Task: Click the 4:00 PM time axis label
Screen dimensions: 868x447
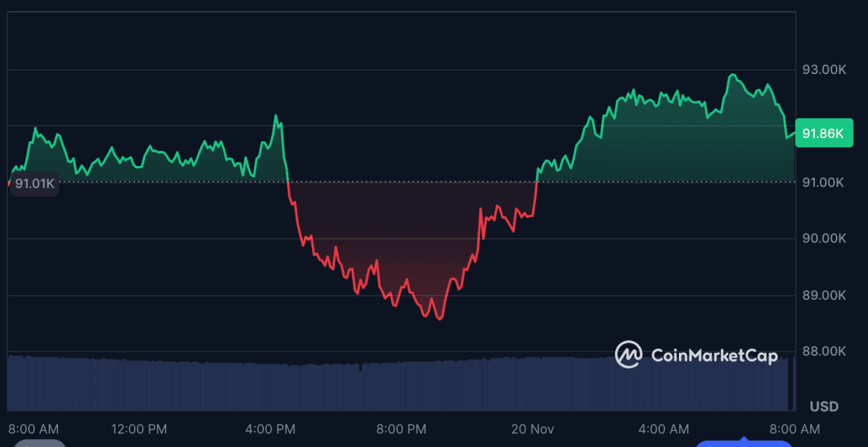Action: coord(270,429)
